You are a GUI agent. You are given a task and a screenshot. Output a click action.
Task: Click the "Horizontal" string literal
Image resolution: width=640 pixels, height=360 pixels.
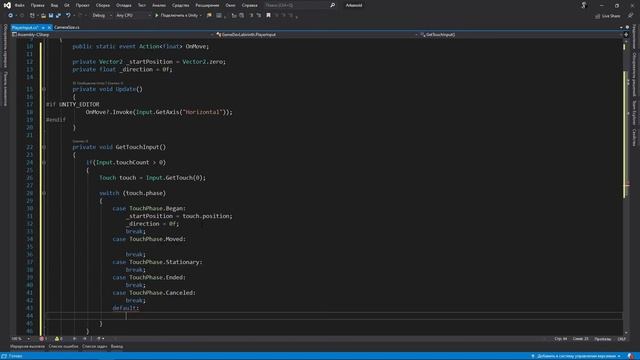tap(202, 112)
